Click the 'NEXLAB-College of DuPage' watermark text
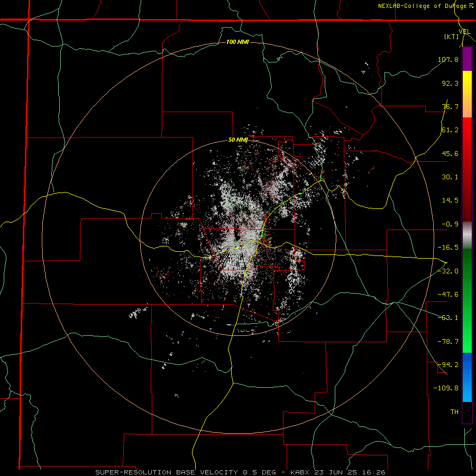 coord(423,6)
